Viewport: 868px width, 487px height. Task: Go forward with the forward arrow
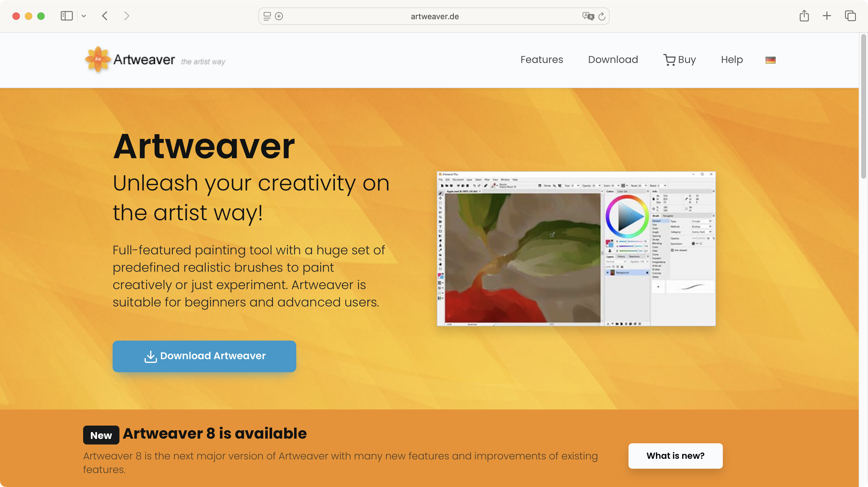click(x=127, y=16)
